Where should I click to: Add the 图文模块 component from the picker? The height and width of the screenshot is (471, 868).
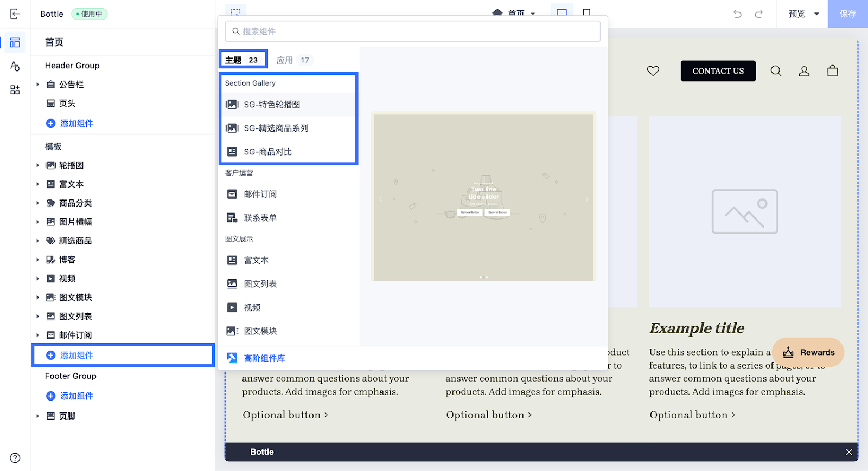pos(288,331)
